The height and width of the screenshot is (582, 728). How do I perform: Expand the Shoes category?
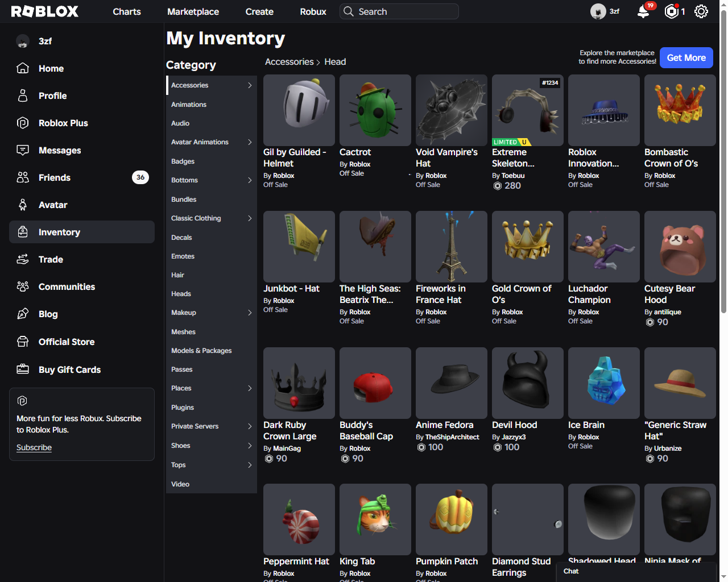[250, 446]
